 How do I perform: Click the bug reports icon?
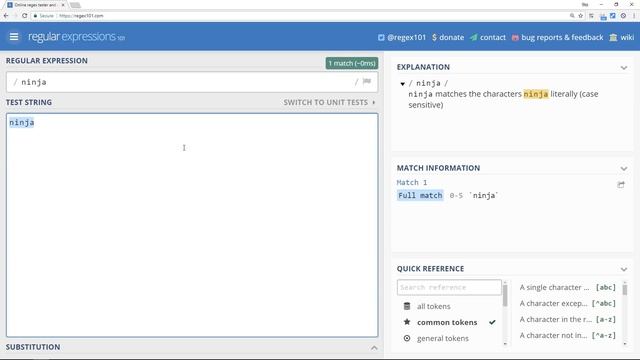[515, 38]
